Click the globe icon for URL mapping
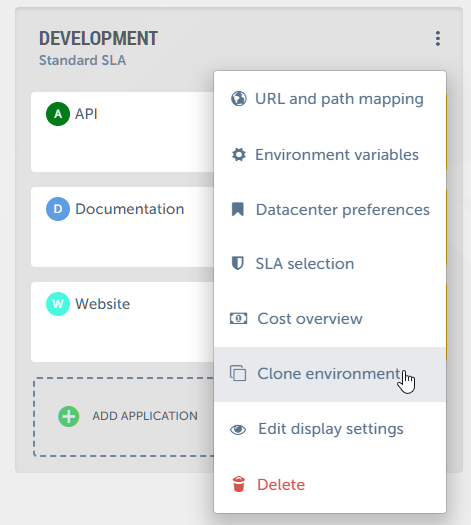This screenshot has height=525, width=471. [x=239, y=99]
